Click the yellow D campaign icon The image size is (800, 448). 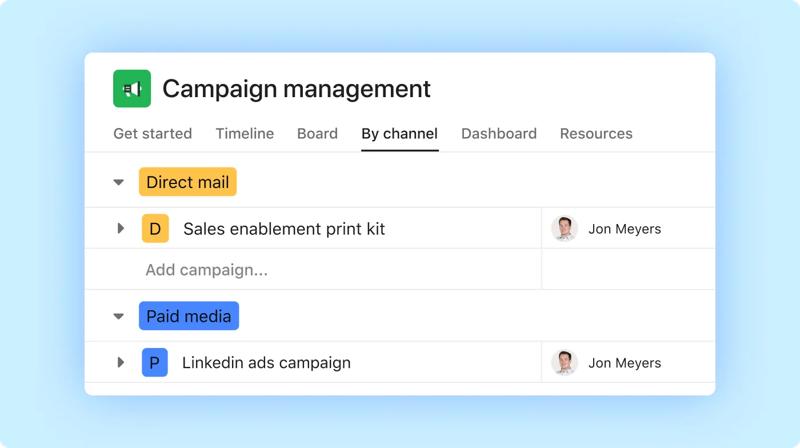(x=155, y=229)
